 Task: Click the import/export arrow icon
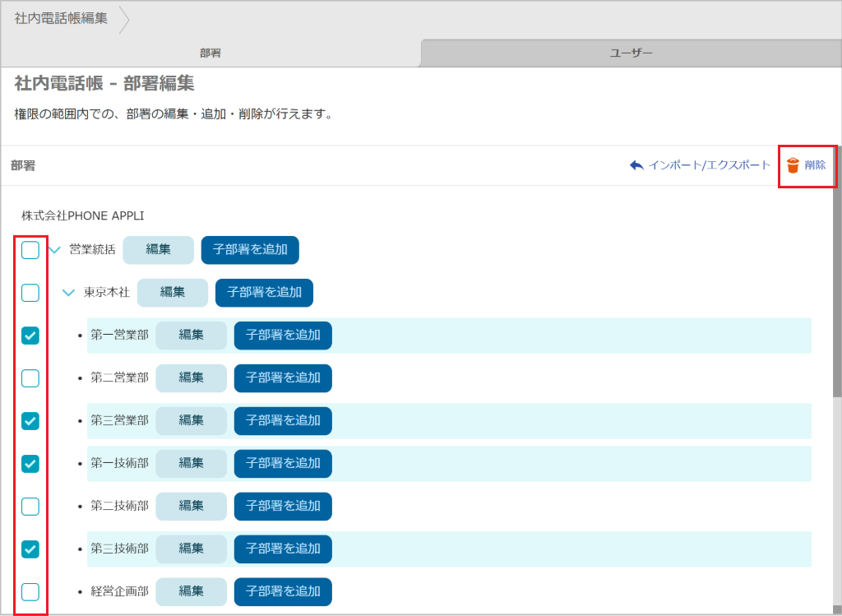636,165
